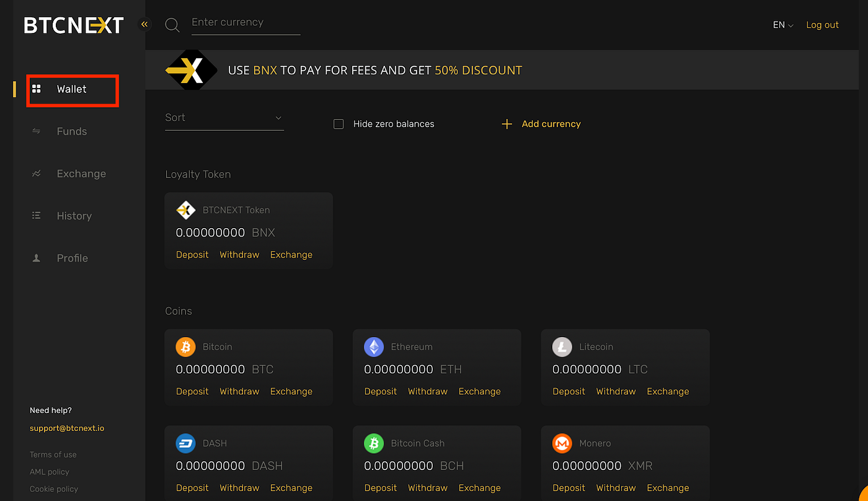868x501 pixels.
Task: Open the EN language selector
Action: click(x=783, y=25)
